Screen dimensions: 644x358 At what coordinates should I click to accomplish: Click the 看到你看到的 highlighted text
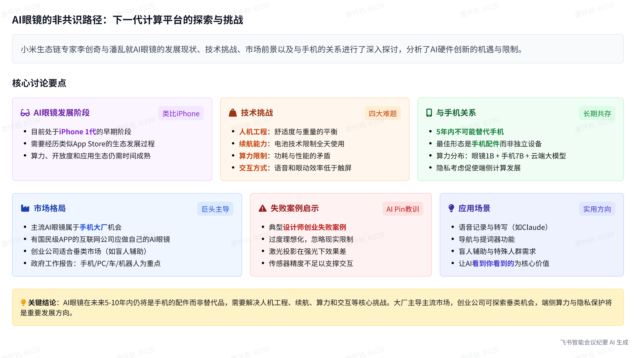(x=493, y=263)
